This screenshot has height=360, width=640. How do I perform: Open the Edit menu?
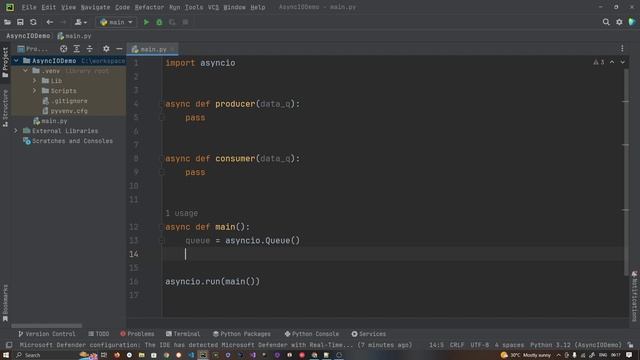48,7
